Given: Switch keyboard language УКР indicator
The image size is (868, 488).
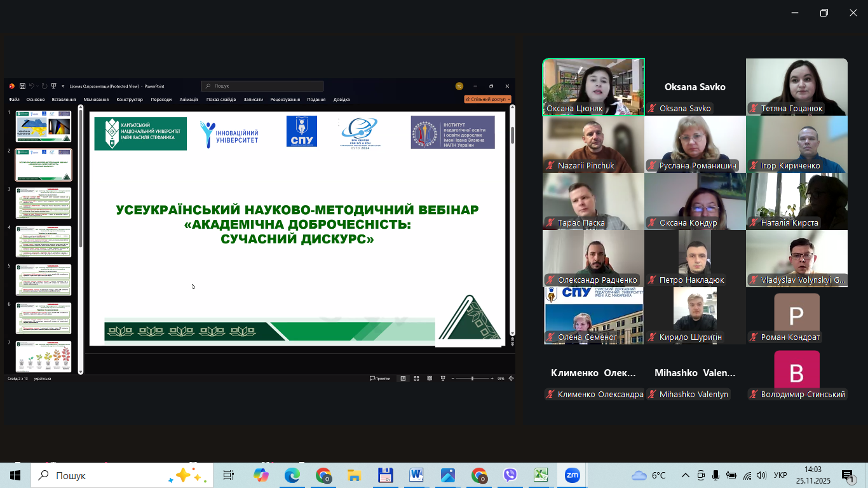Looking at the screenshot, I should (x=780, y=475).
